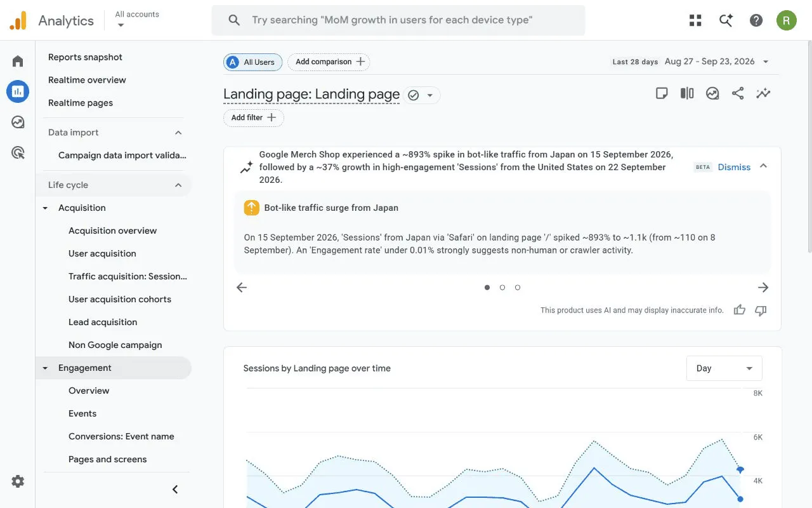This screenshot has height=508, width=812.
Task: Open the Insights sparkline icon
Action: tap(763, 93)
